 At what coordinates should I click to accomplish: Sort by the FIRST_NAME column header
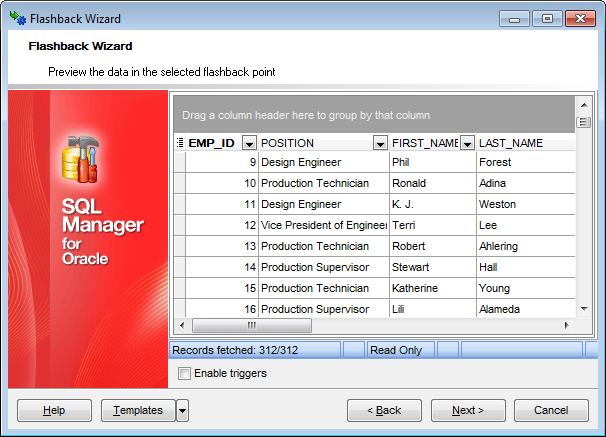click(425, 143)
